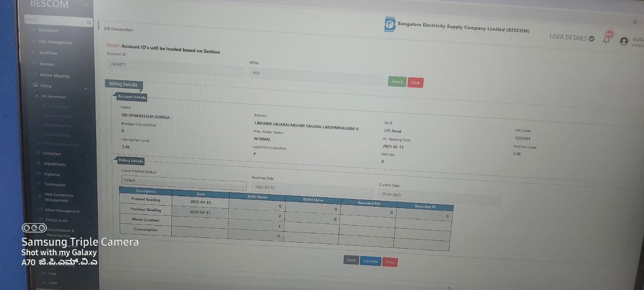Viewport: 644px width, 290px height.
Task: Click the KWH Meter column header
Action: 257,197
